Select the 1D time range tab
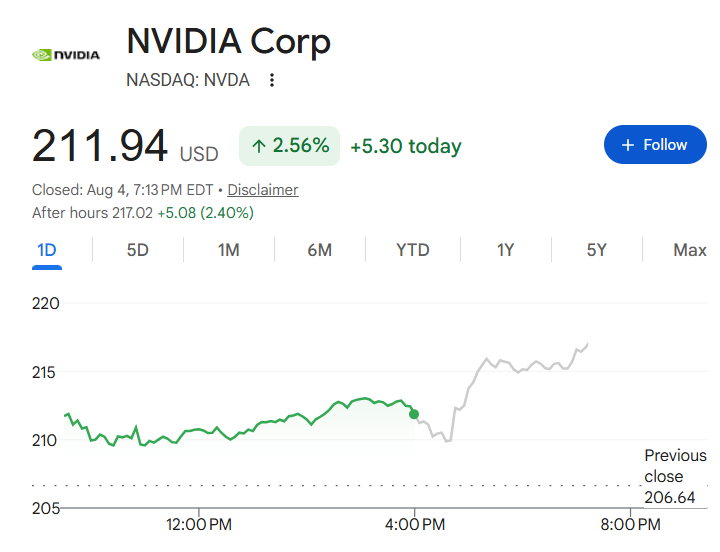Viewport: 720px width, 552px height. tap(47, 250)
